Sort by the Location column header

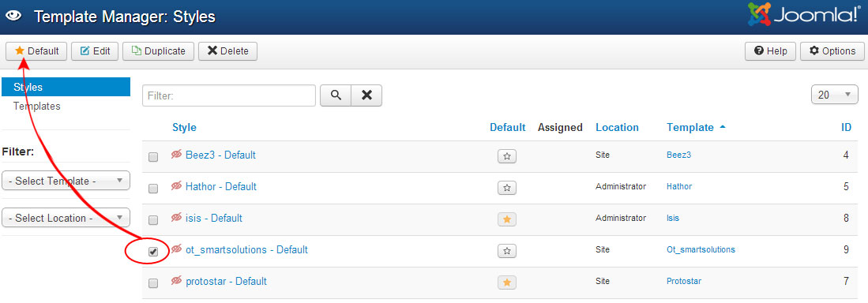coord(617,127)
